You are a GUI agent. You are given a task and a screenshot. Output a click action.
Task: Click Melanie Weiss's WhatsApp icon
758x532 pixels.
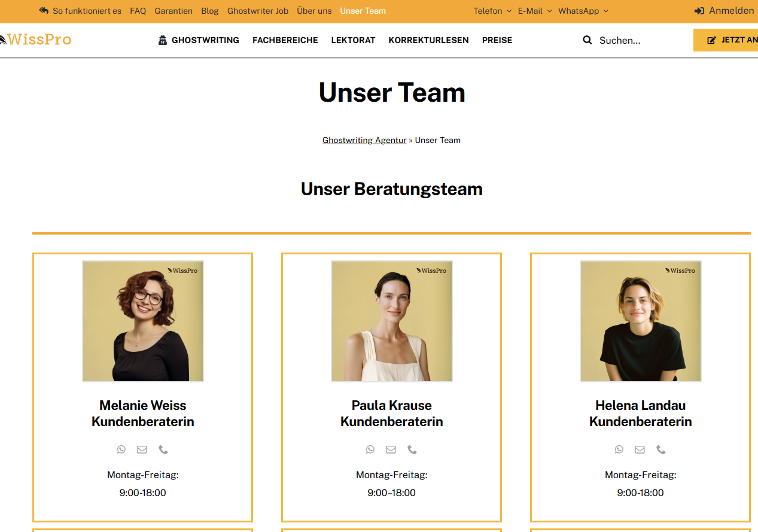pos(121,449)
